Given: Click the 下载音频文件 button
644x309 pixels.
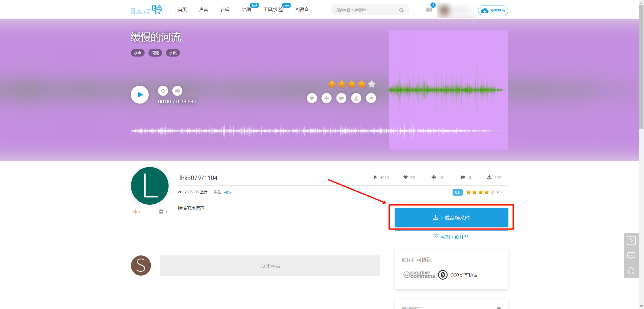Looking at the screenshot, I should click(x=451, y=217).
